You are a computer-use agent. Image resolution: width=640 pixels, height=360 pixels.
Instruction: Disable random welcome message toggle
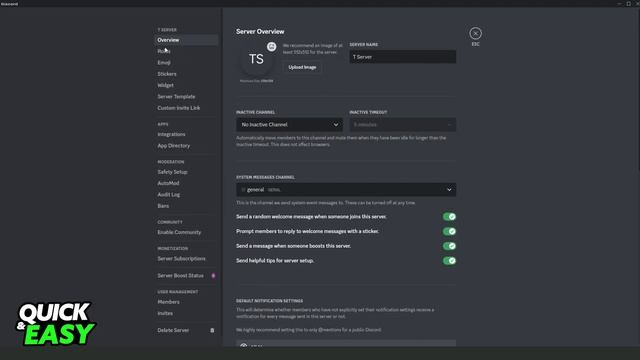point(449,217)
